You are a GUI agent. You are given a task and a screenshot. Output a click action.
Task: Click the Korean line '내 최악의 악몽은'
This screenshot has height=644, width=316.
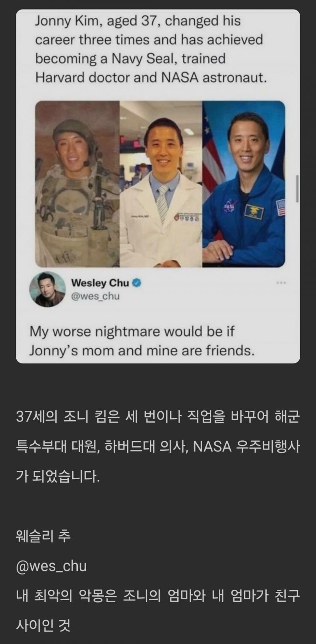click(x=158, y=610)
